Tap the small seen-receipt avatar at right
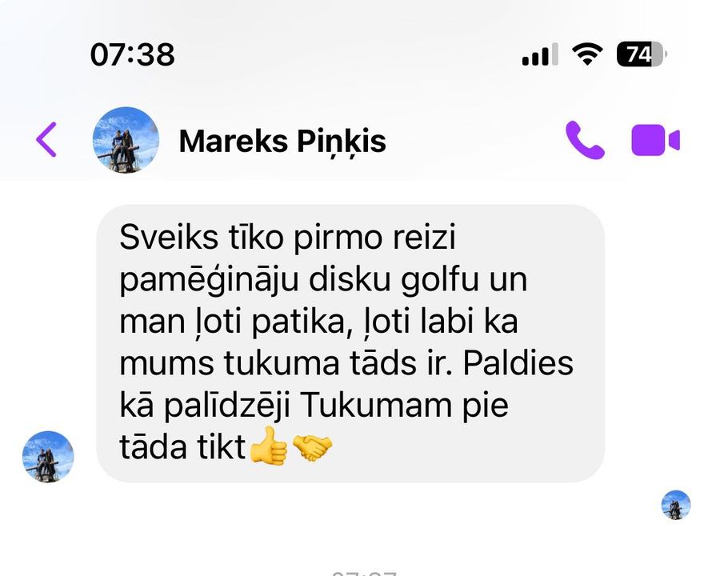The height and width of the screenshot is (576, 728). [676, 505]
